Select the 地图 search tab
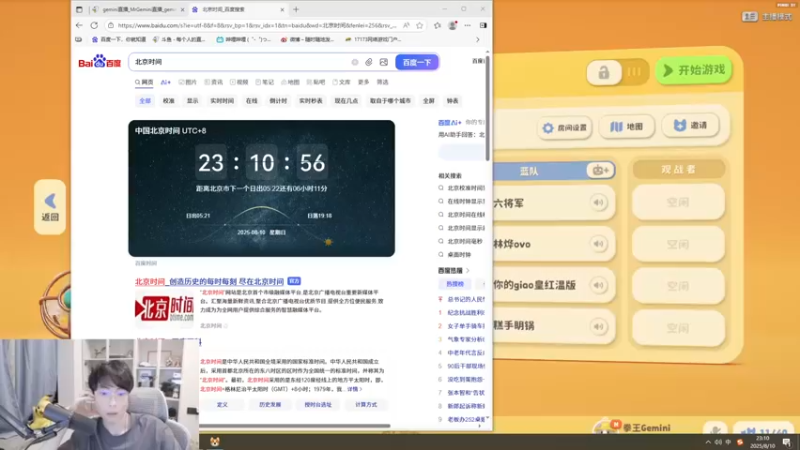Viewport: 800px width, 450px height. click(290, 82)
